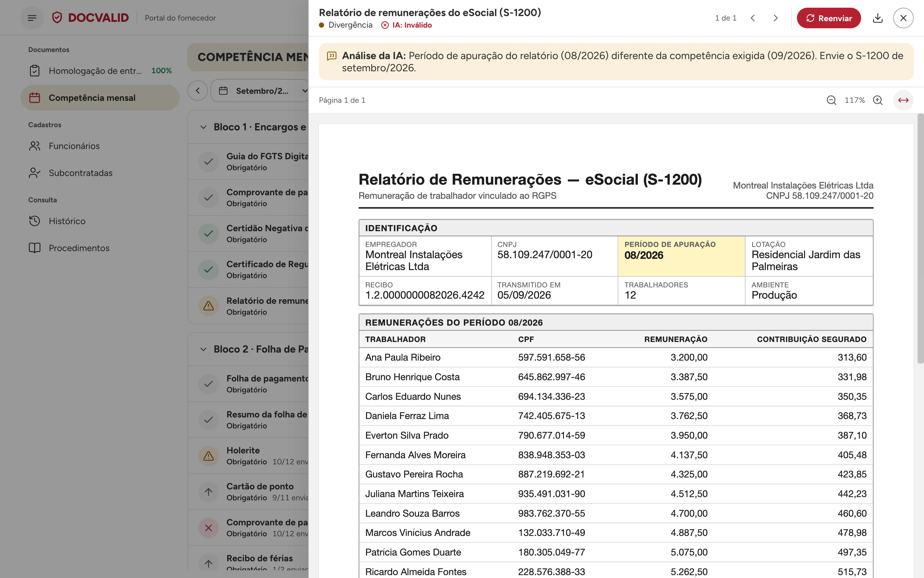Click Cartão de ponto upload arrow

point(209,492)
